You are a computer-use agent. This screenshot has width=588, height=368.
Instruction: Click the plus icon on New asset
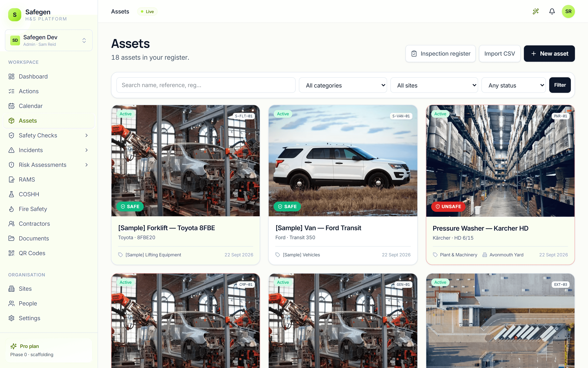coord(533,54)
